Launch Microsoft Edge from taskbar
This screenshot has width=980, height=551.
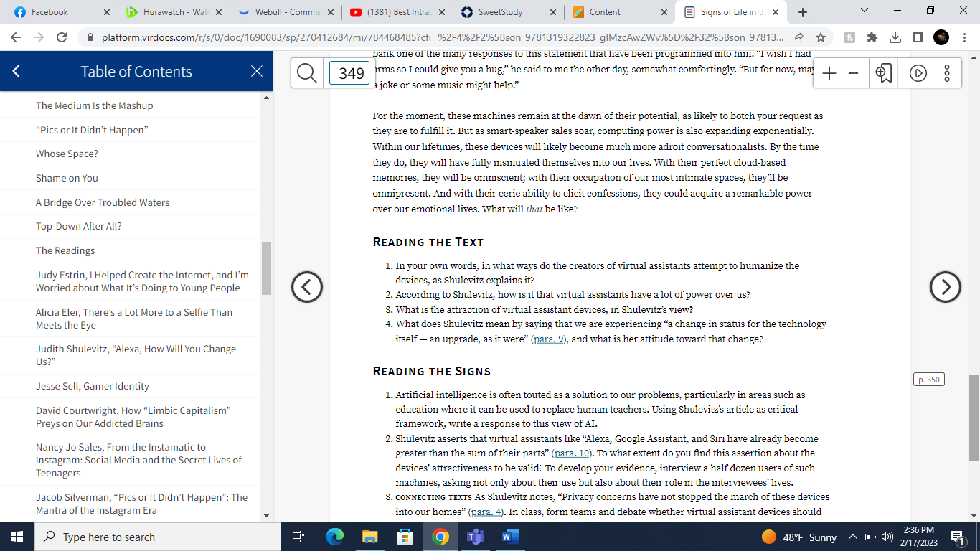(334, 537)
